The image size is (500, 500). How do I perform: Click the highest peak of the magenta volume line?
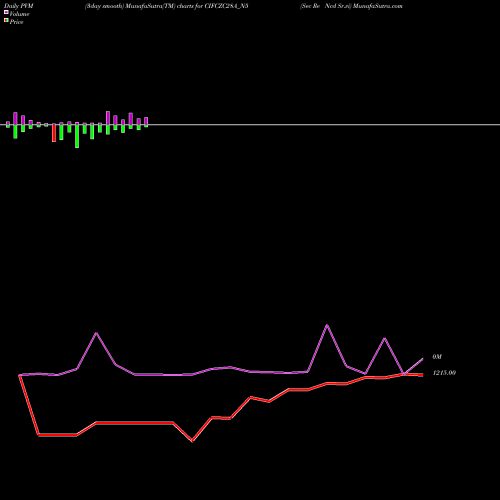click(x=327, y=325)
